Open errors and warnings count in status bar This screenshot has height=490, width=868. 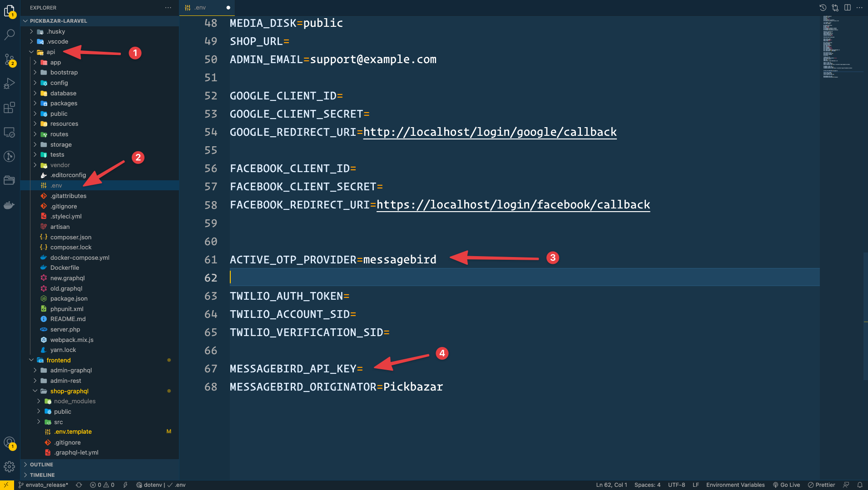coord(102,485)
